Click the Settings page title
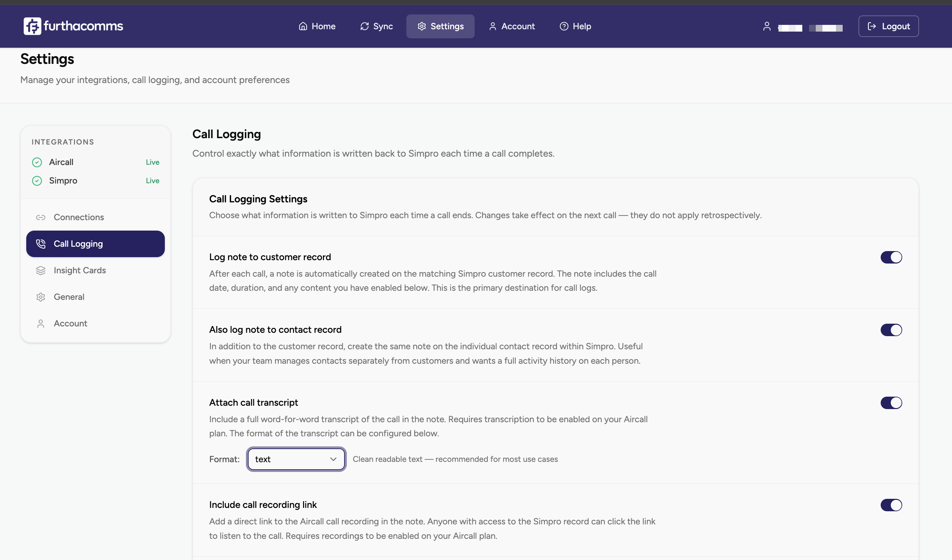Screen dimensions: 952x560 click(47, 59)
